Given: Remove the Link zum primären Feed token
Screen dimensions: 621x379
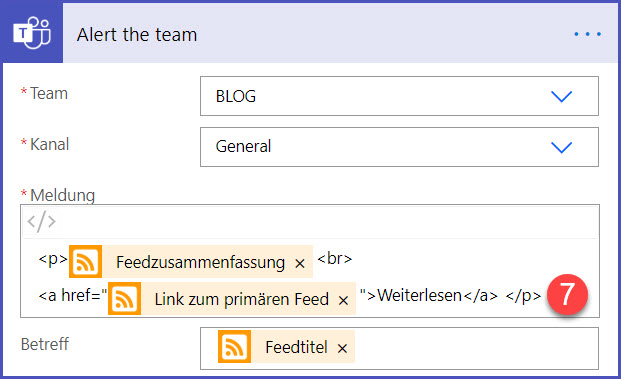Looking at the screenshot, I should point(343,300).
